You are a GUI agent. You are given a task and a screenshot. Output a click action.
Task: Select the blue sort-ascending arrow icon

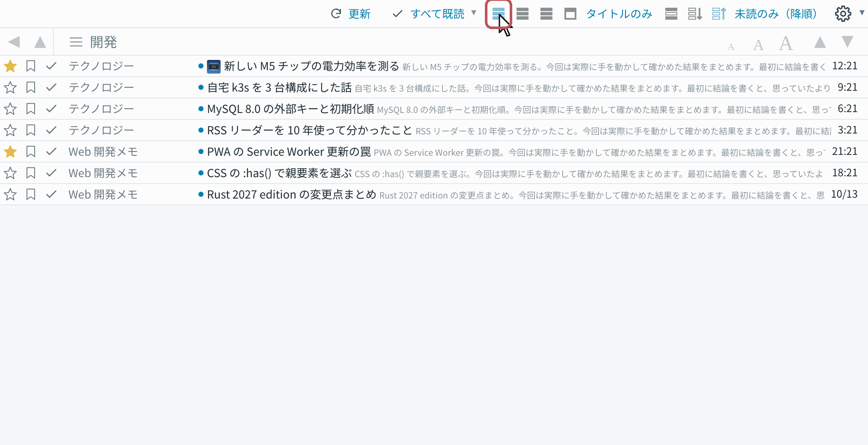[719, 14]
